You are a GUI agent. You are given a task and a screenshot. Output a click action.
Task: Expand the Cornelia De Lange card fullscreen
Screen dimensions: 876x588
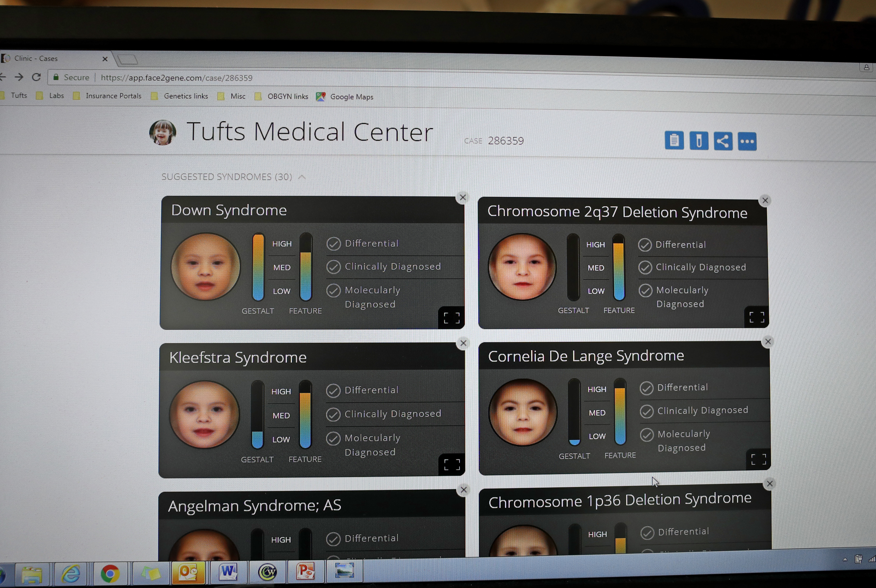[x=758, y=459]
